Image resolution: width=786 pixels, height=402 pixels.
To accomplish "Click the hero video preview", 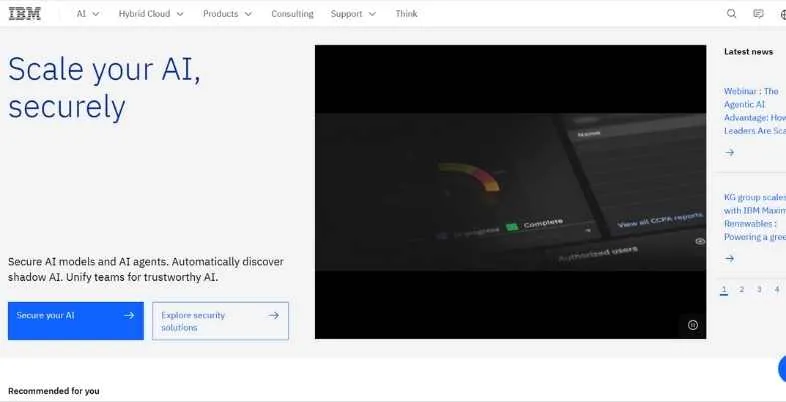I will coord(510,192).
